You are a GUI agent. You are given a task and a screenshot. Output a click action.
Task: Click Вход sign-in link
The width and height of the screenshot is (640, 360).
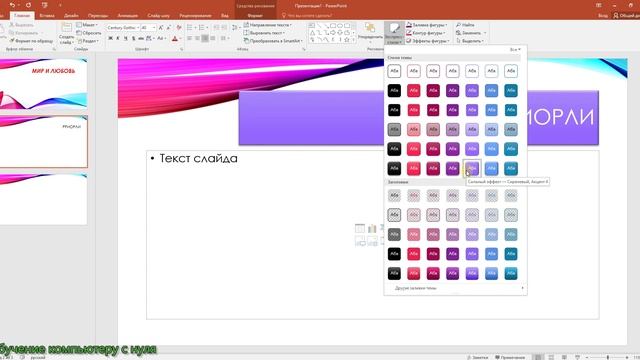(603, 16)
